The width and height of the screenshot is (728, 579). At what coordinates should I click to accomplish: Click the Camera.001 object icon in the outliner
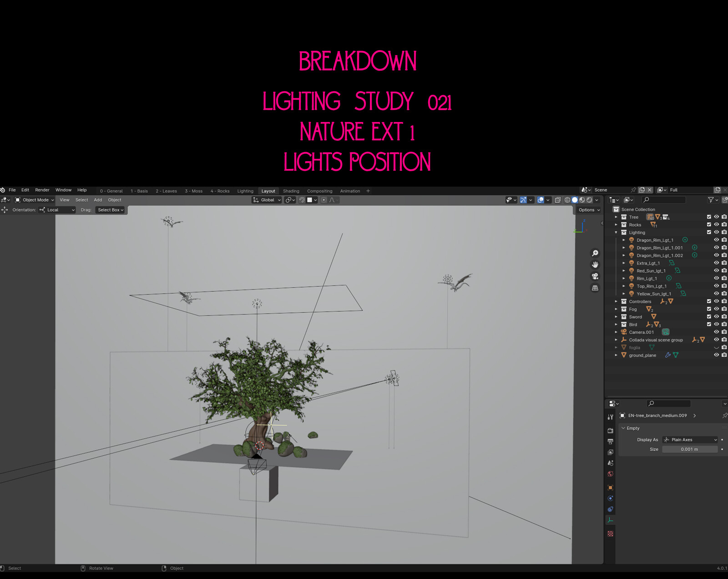tap(624, 332)
